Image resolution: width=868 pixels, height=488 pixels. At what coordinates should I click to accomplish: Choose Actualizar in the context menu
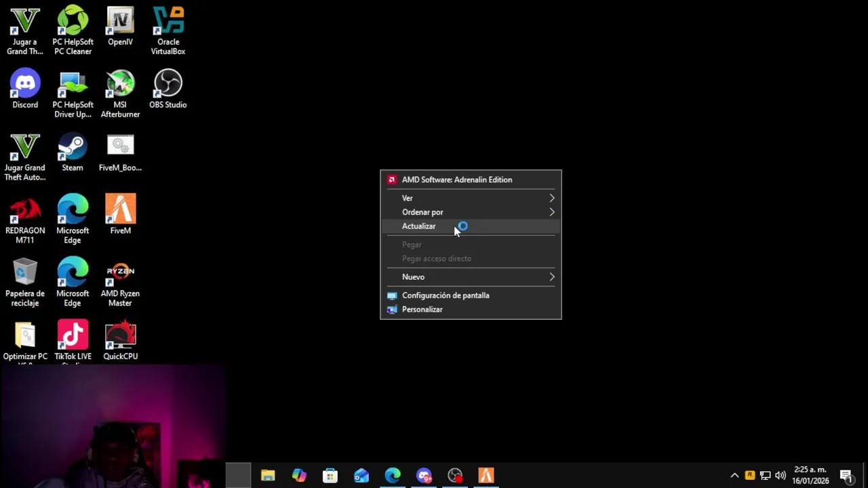tap(471, 226)
